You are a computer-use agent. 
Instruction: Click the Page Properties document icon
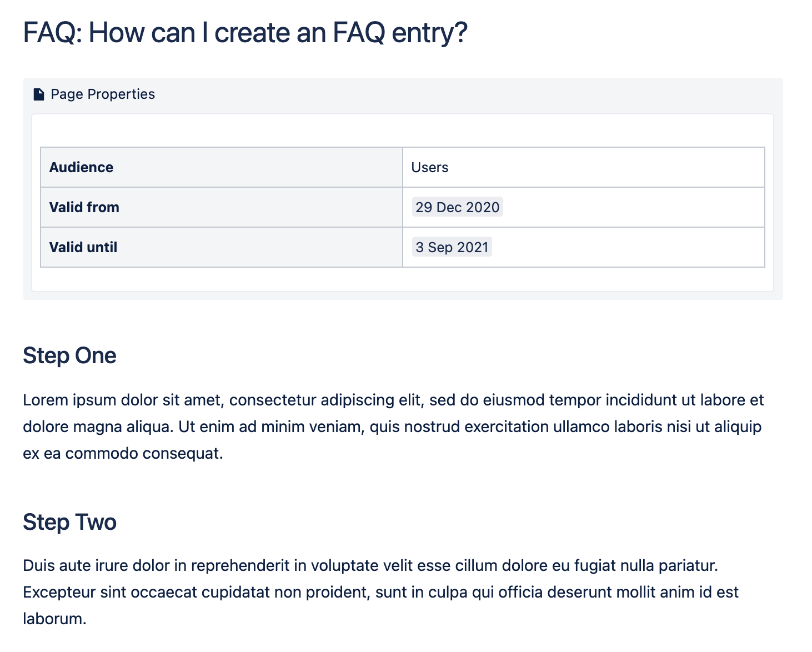click(x=39, y=94)
